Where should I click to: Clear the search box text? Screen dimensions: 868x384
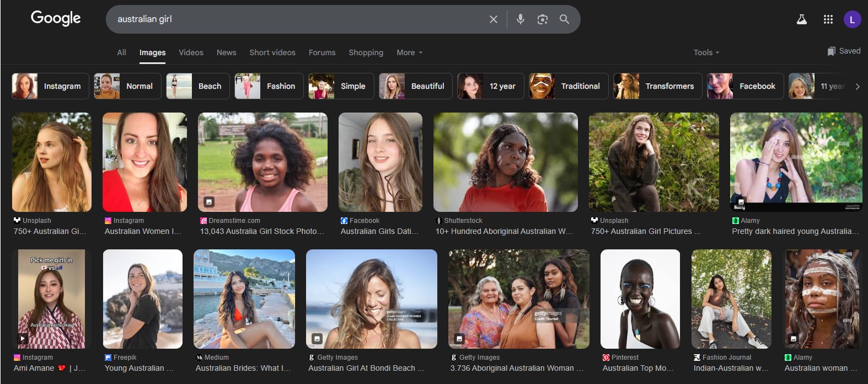494,19
